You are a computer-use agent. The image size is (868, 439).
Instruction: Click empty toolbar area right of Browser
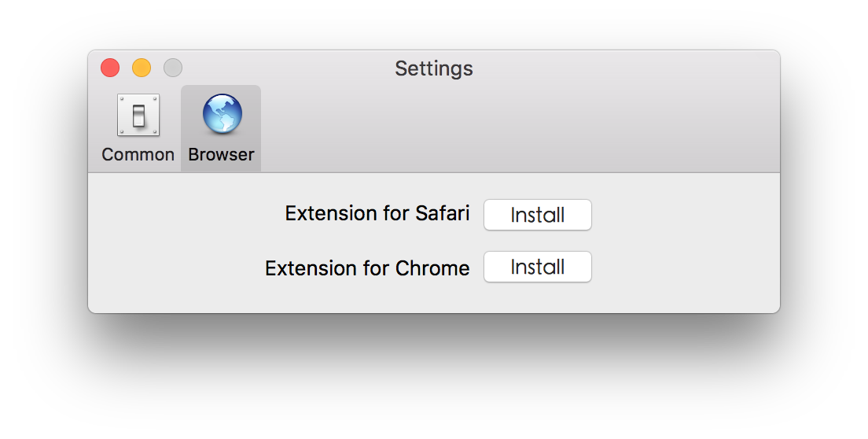click(520, 128)
